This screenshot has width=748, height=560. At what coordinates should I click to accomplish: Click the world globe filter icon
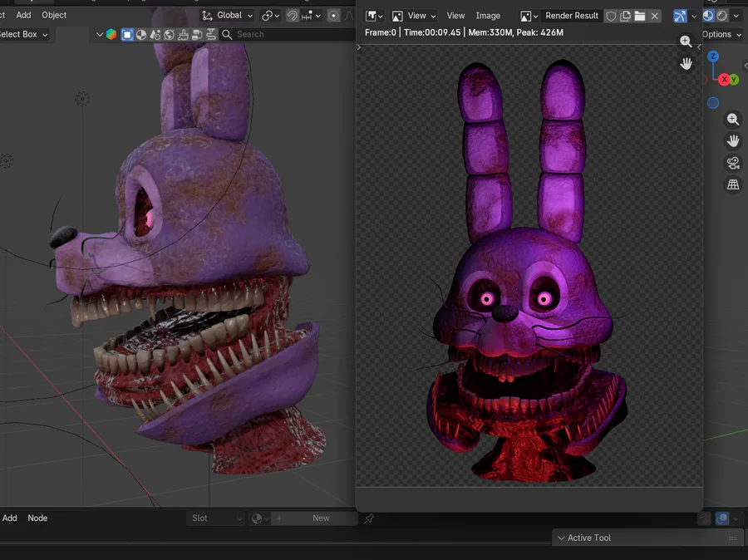point(169,34)
